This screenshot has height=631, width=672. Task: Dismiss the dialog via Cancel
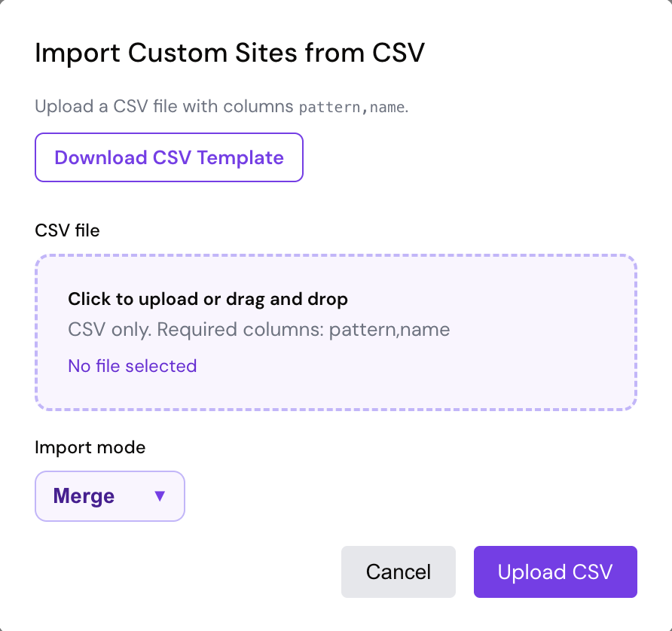pos(399,572)
